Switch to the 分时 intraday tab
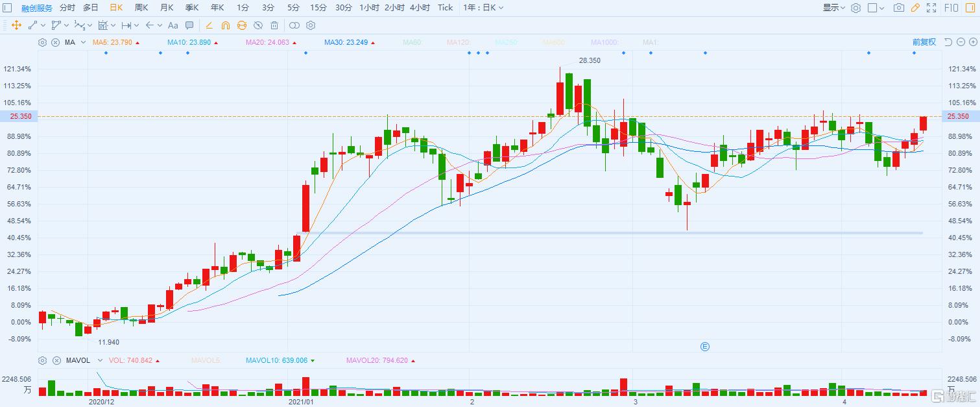The width and height of the screenshot is (980, 407). tap(67, 8)
